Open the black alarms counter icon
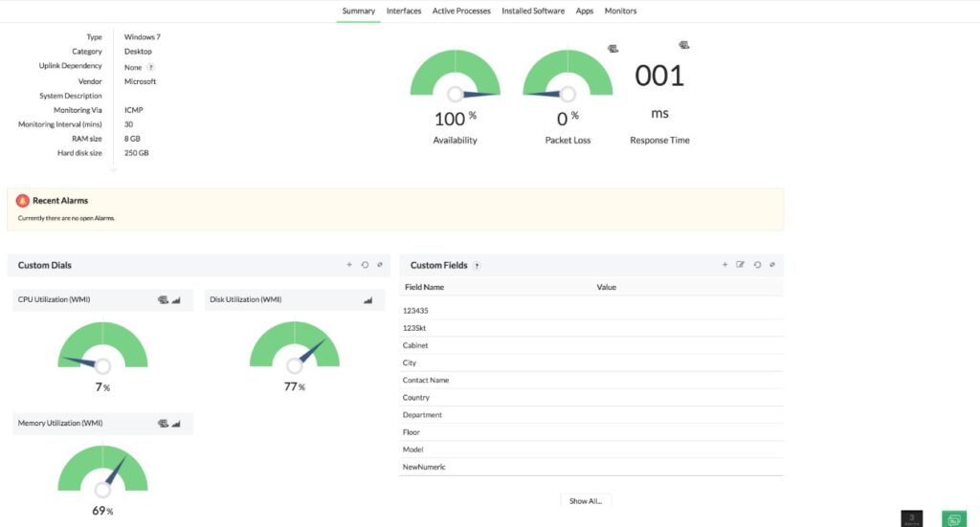The image size is (980, 527). pyautogui.click(x=912, y=518)
